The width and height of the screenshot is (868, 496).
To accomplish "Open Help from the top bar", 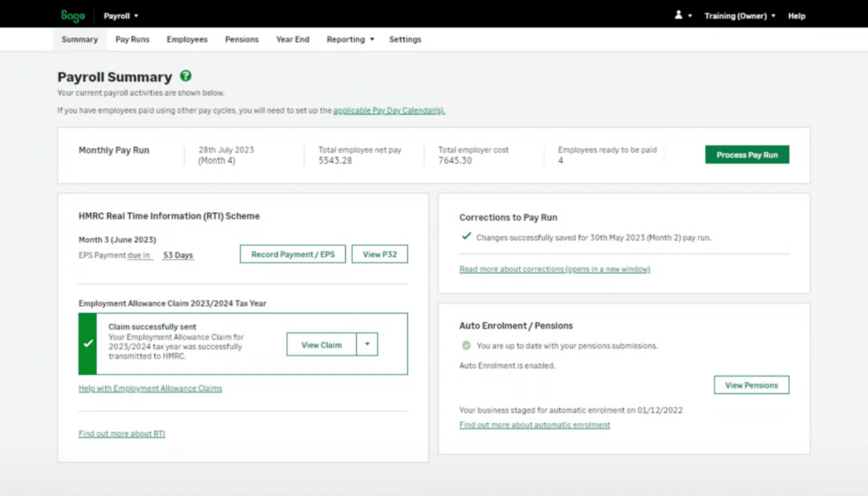I will coord(796,14).
